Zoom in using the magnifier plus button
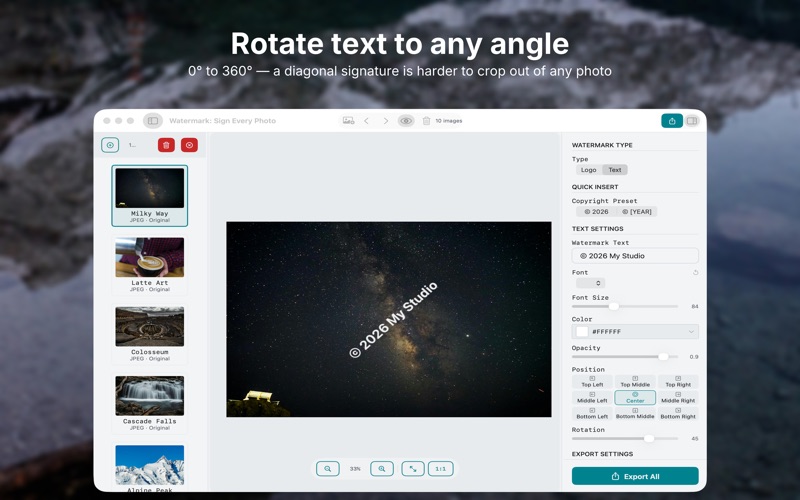 pyautogui.click(x=382, y=468)
